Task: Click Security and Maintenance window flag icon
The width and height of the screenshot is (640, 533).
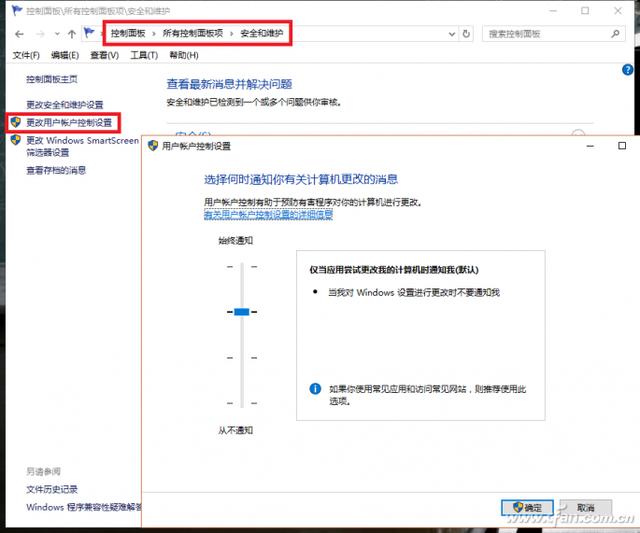Action: [x=17, y=10]
